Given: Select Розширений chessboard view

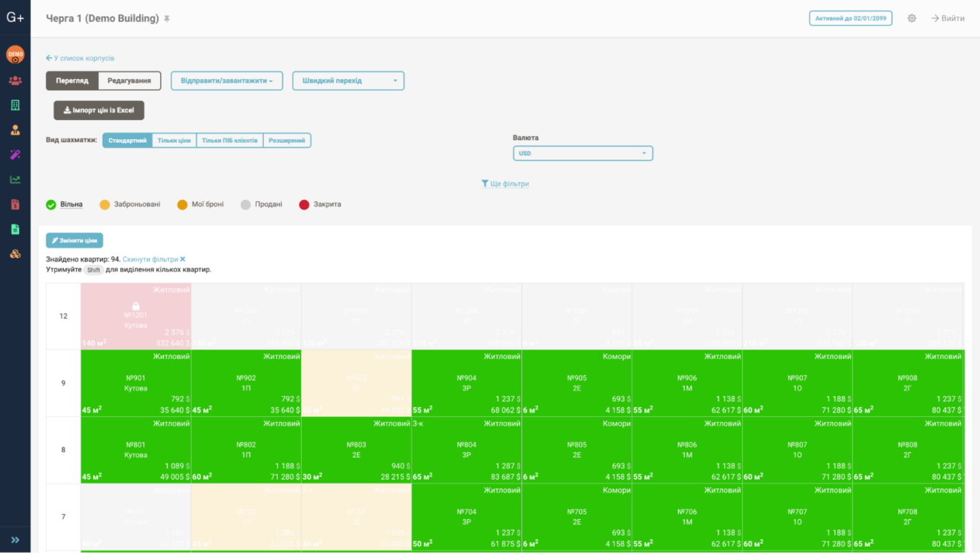Looking at the screenshot, I should click(287, 140).
